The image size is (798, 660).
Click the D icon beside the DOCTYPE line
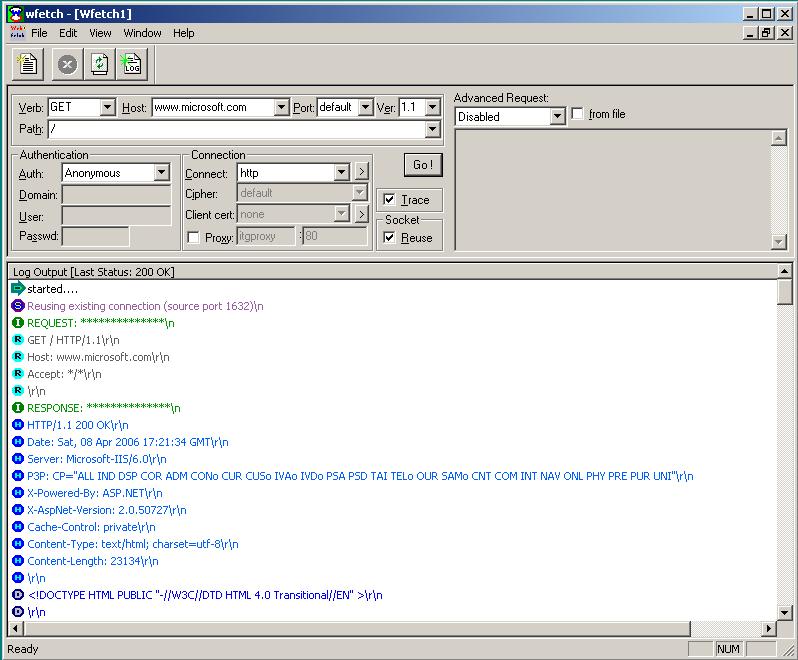click(18, 594)
